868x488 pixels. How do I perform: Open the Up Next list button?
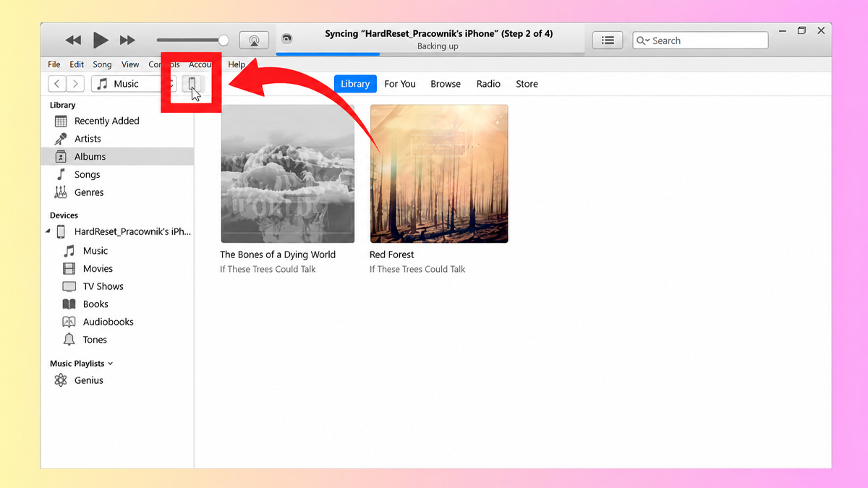tap(608, 40)
